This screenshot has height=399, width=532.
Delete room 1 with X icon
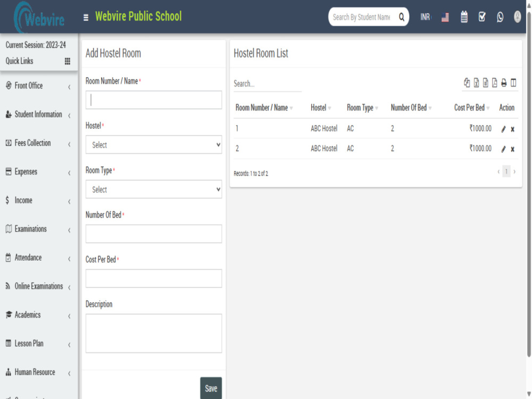click(513, 129)
